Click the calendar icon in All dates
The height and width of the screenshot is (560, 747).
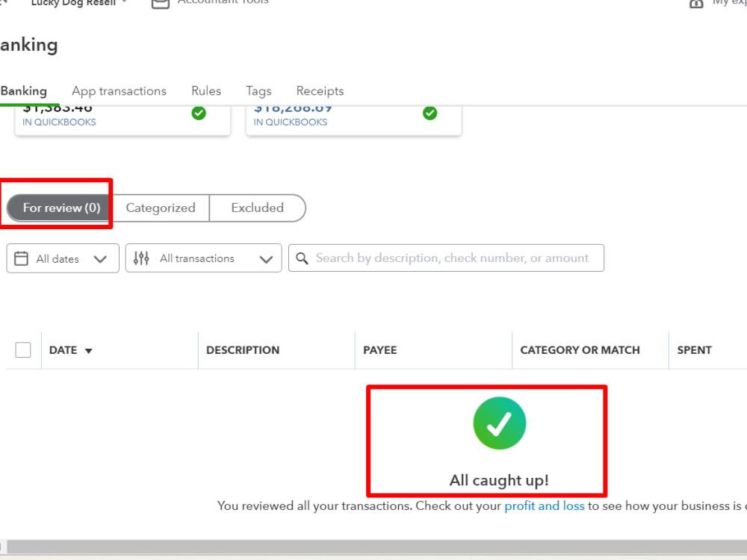pos(21,258)
